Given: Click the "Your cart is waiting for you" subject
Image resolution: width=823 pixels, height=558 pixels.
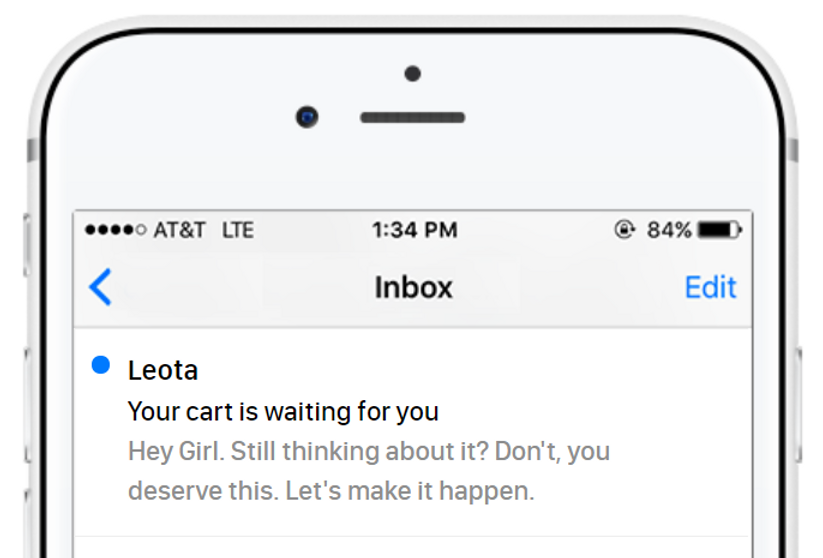Looking at the screenshot, I should (283, 411).
